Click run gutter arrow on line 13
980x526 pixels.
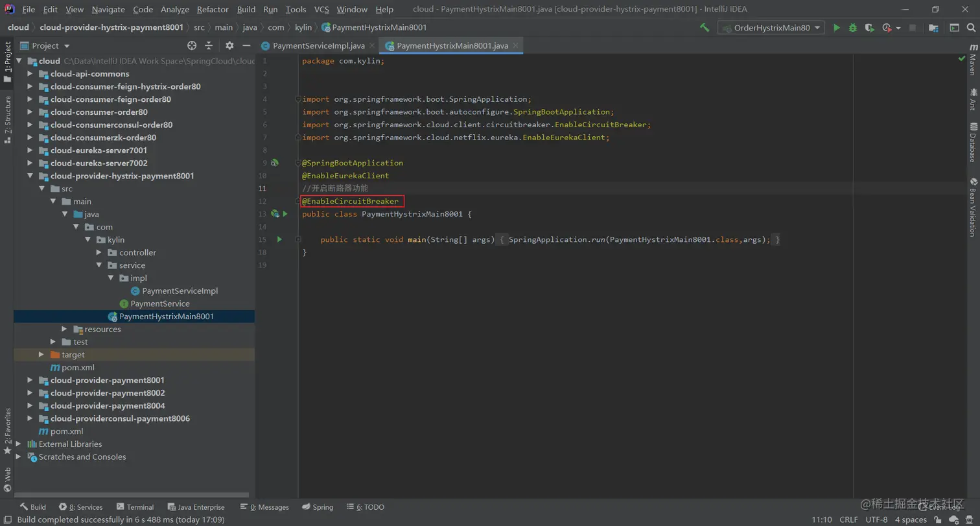click(x=285, y=213)
